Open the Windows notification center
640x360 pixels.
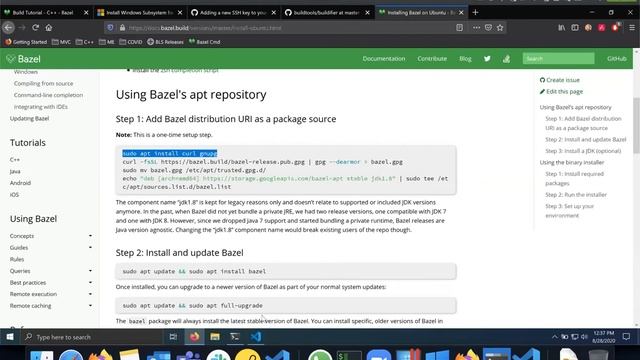click(x=626, y=337)
